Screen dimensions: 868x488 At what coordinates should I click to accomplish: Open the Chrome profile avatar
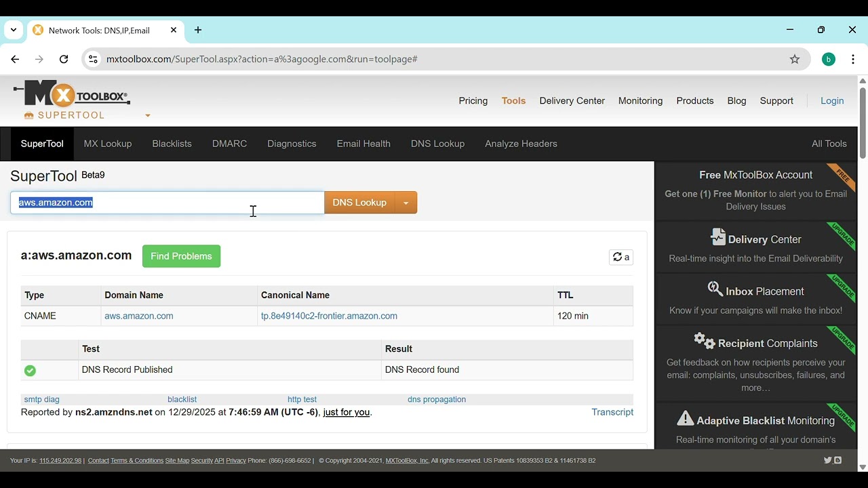point(829,60)
